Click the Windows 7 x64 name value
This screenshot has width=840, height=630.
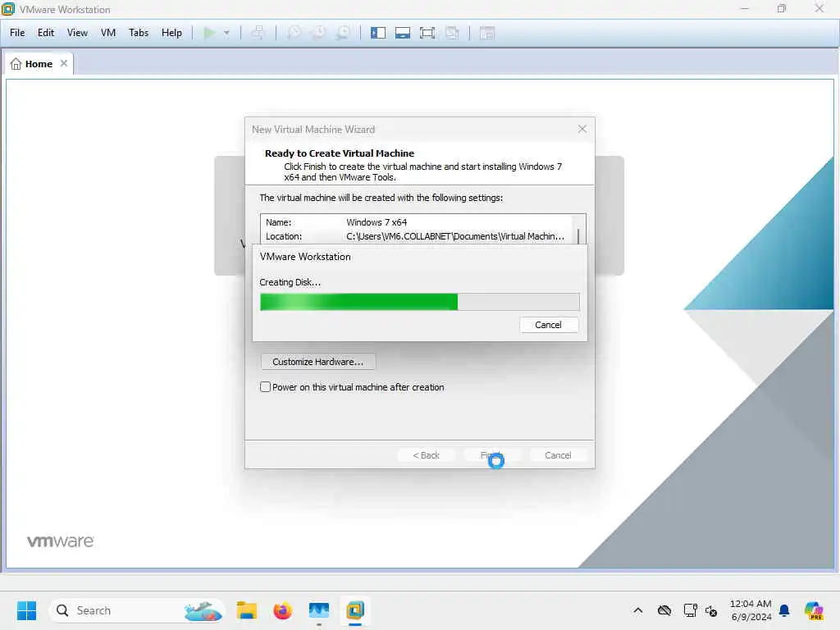[377, 222]
